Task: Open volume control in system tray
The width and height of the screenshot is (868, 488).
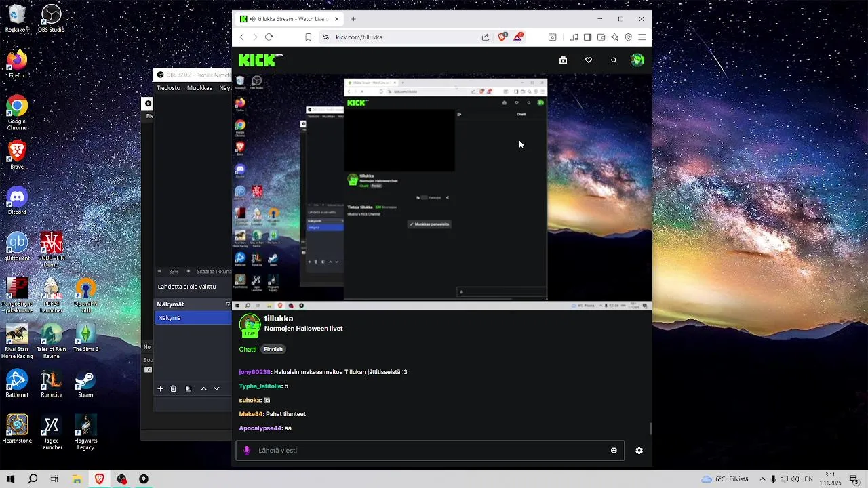Action: tap(795, 479)
